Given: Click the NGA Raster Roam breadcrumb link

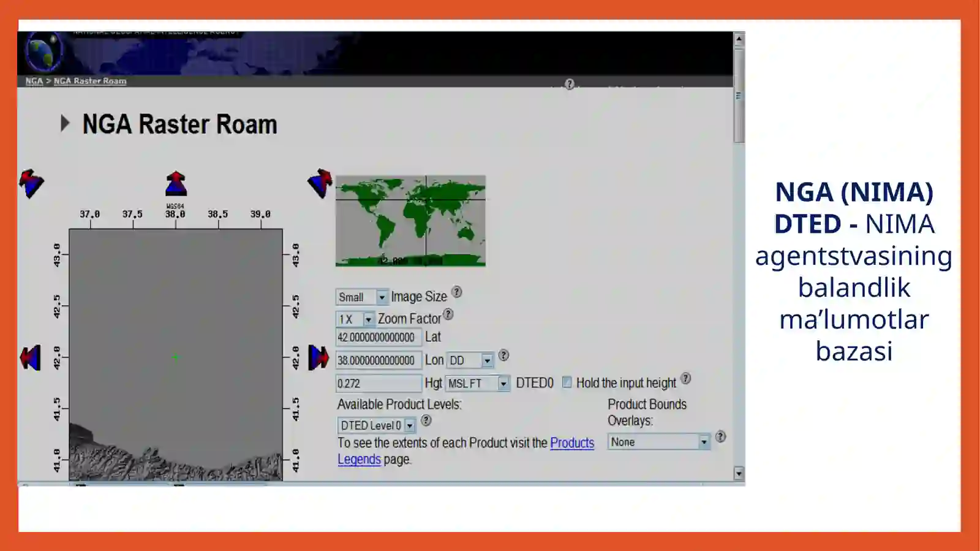Looking at the screenshot, I should click(90, 81).
